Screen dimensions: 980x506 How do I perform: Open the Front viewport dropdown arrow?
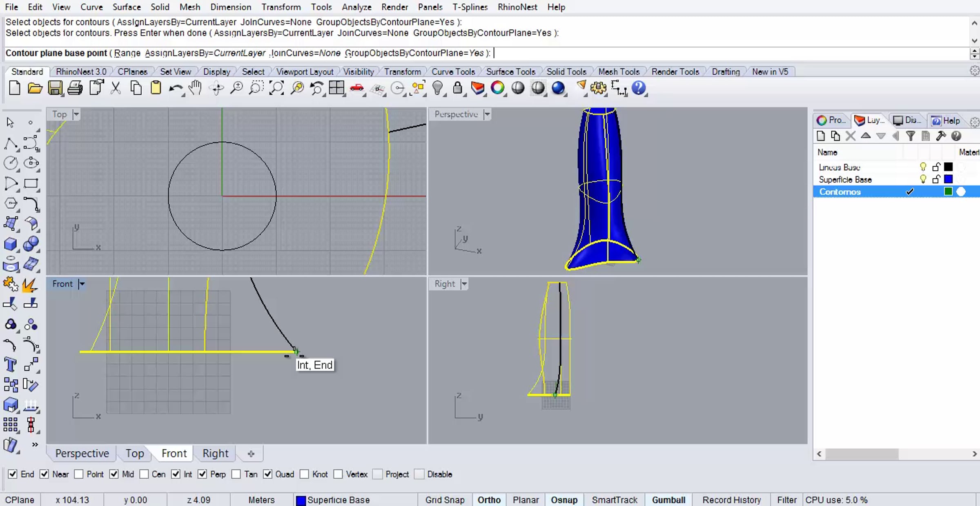click(82, 284)
